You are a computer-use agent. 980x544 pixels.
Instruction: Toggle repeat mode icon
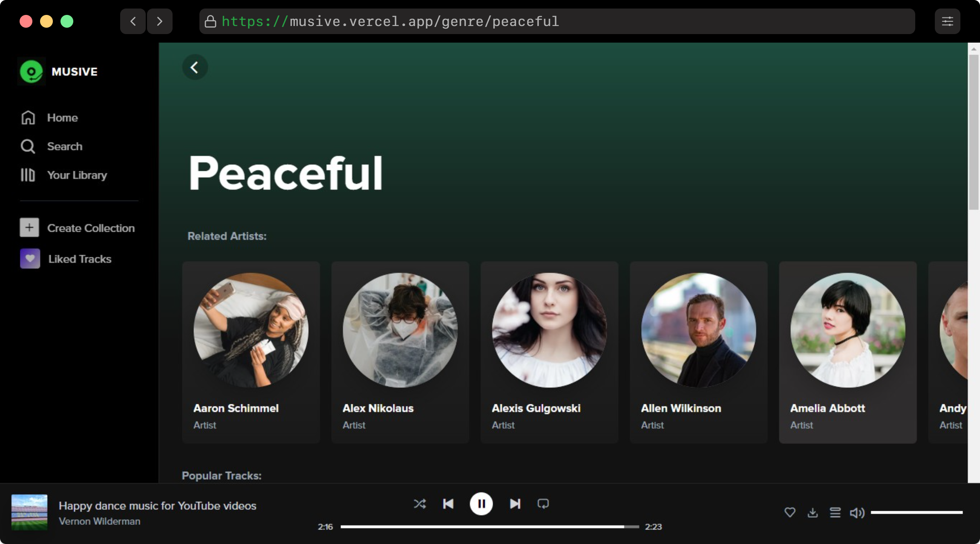tap(543, 504)
